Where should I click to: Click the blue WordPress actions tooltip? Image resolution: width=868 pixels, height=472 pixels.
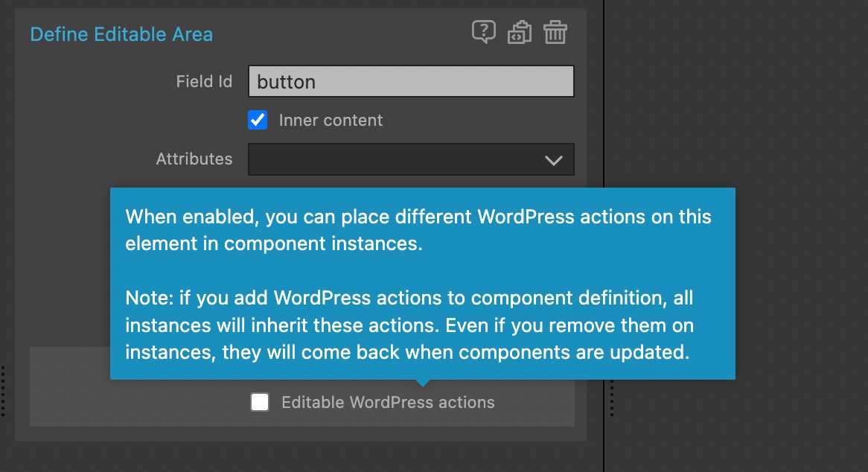(422, 284)
